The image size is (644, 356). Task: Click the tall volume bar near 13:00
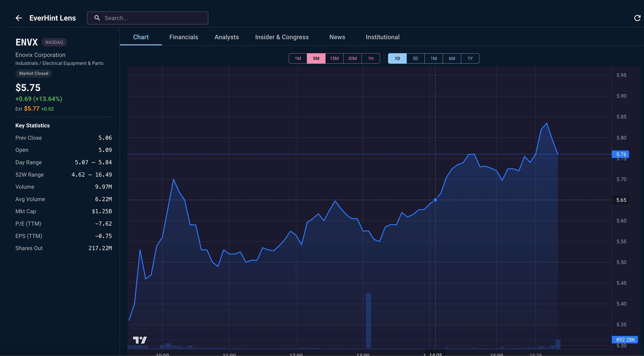point(368,320)
